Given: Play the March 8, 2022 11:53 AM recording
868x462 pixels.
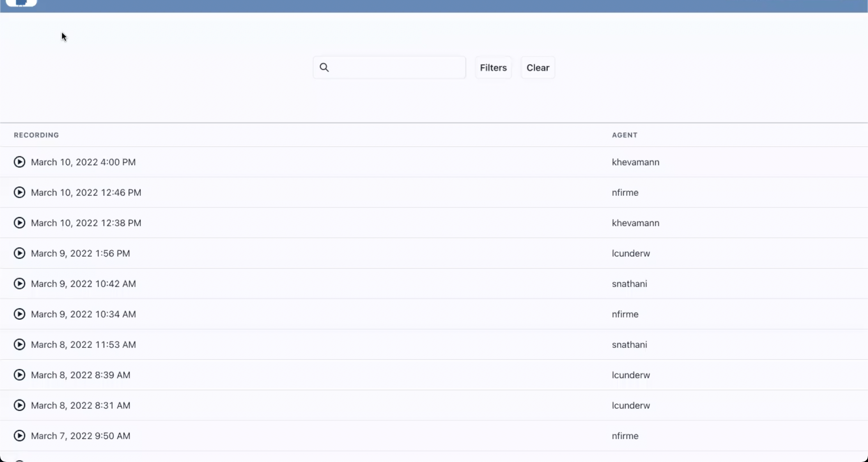Looking at the screenshot, I should 20,344.
